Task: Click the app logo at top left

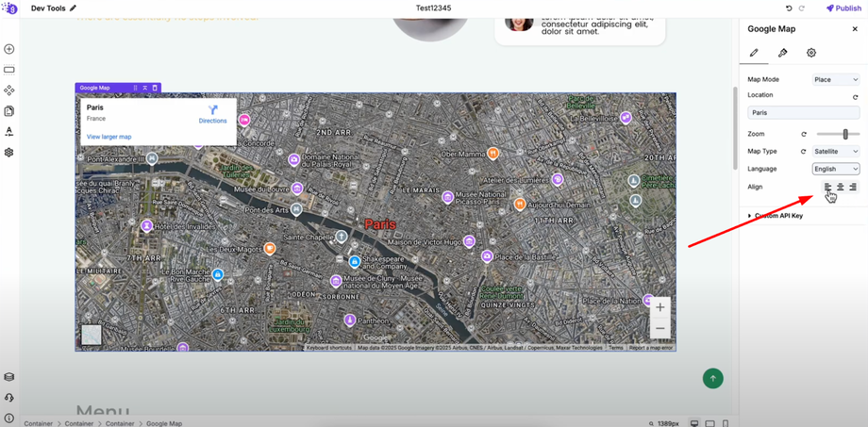Action: pyautogui.click(x=8, y=8)
